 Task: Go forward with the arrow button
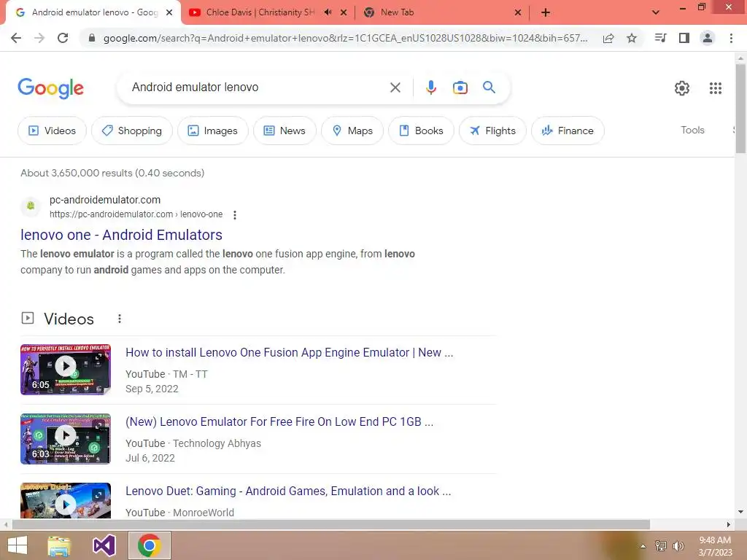tap(39, 38)
